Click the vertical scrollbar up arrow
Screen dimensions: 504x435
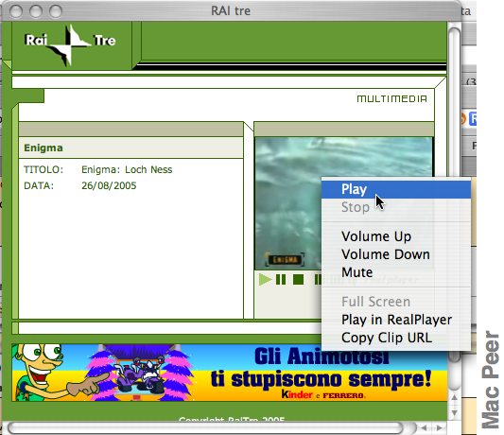pos(454,398)
